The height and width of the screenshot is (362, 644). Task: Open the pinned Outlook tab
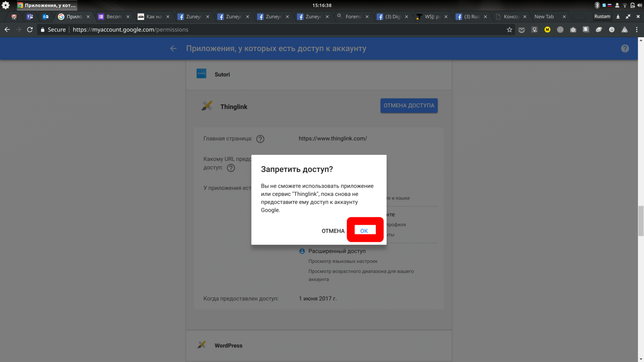tap(46, 17)
